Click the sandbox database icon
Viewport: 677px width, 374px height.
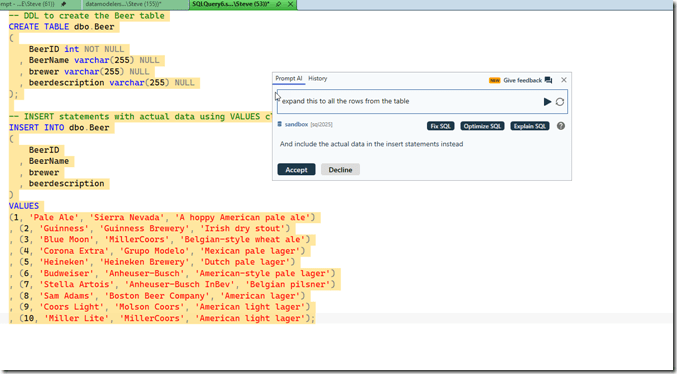pyautogui.click(x=279, y=124)
